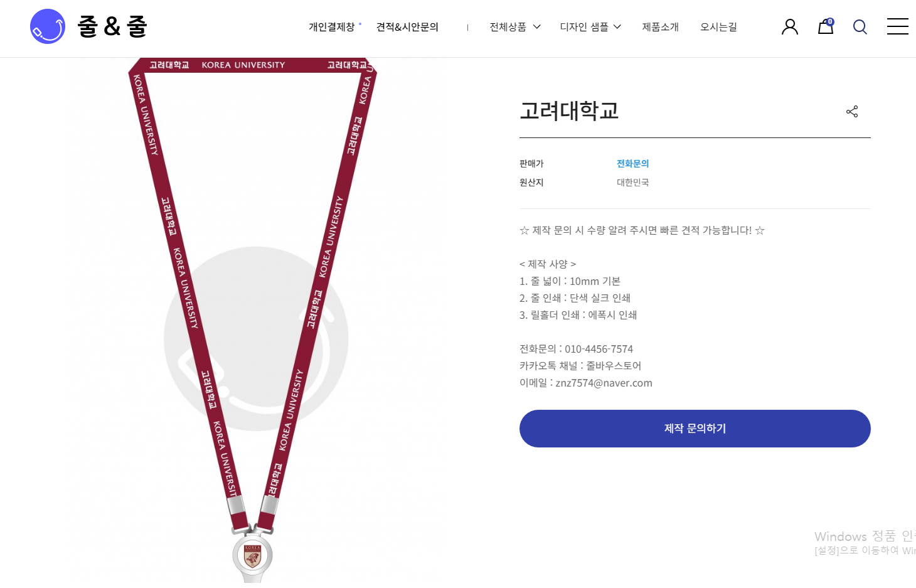
Task: Click the blue 전화문의 link
Action: [x=633, y=164]
